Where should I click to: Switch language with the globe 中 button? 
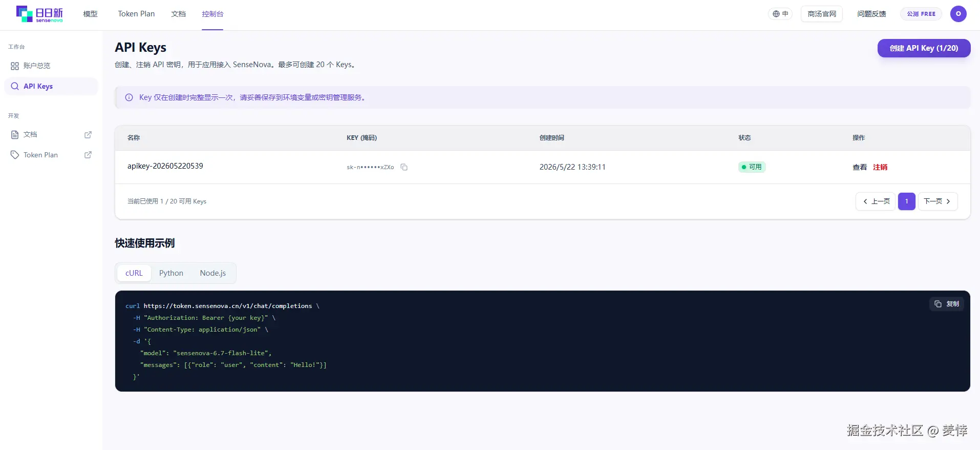pos(780,14)
